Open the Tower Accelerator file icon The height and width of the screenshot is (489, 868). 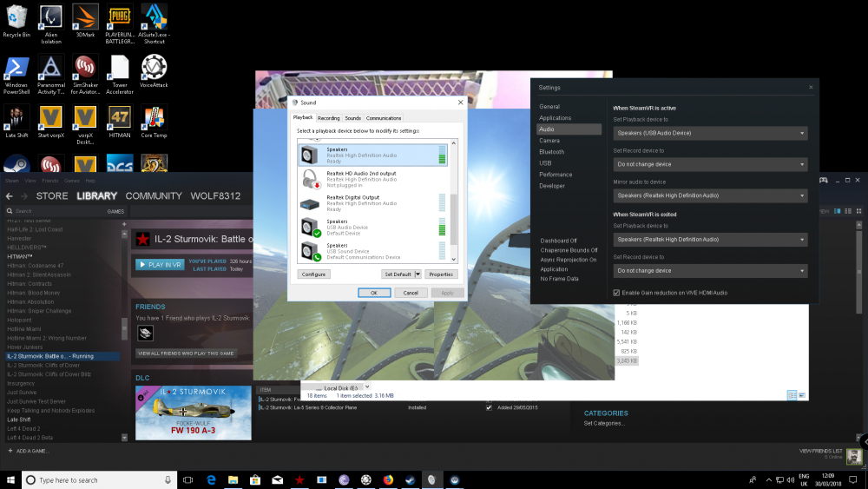(120, 75)
